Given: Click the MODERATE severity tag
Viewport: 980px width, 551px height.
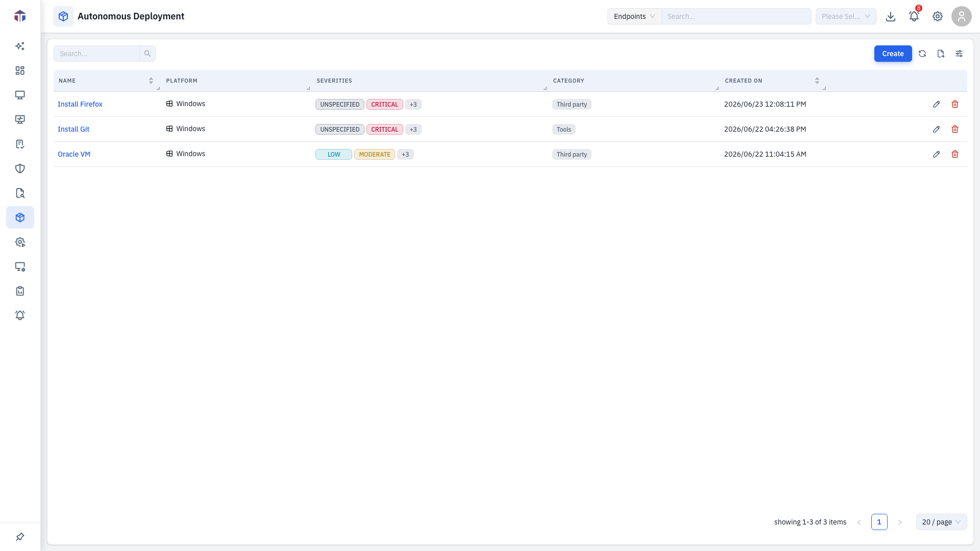Looking at the screenshot, I should (x=375, y=154).
